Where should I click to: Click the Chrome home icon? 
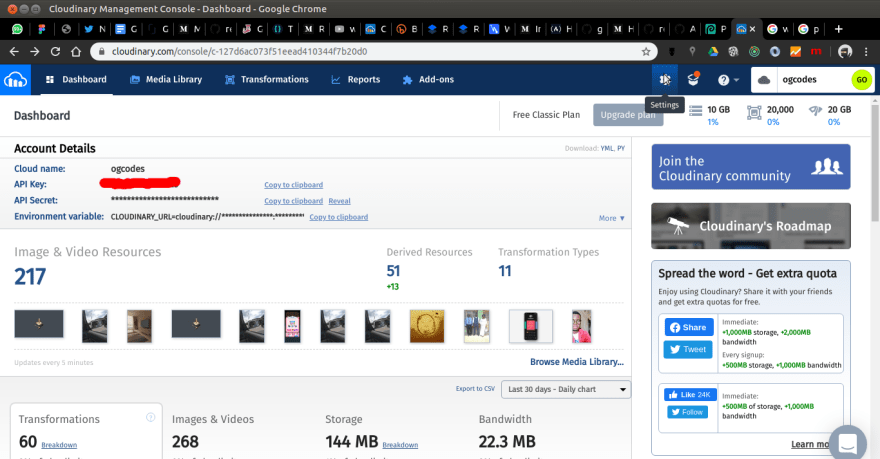click(76, 52)
